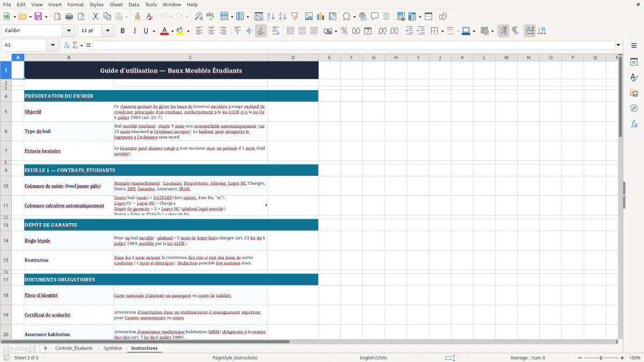Toggle Align Right
Viewport: 644px width, 362px height.
pyautogui.click(x=223, y=31)
